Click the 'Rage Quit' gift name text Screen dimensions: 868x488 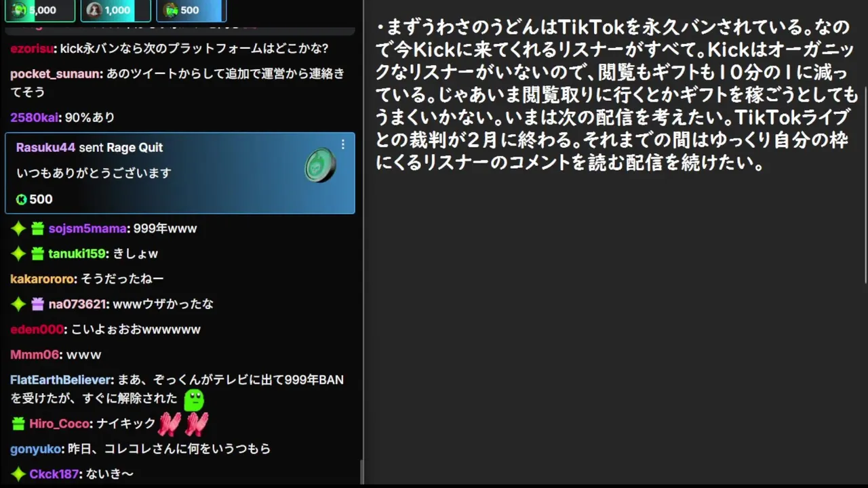(134, 147)
